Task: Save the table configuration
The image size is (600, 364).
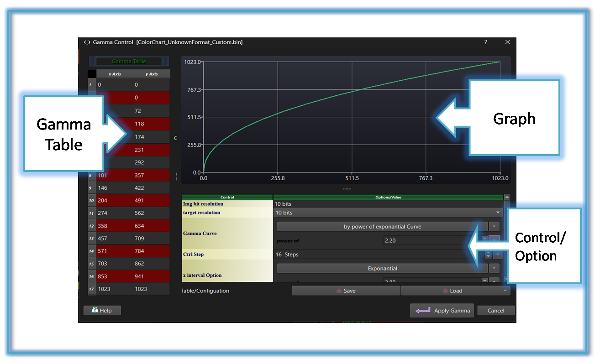Action: pyautogui.click(x=346, y=291)
